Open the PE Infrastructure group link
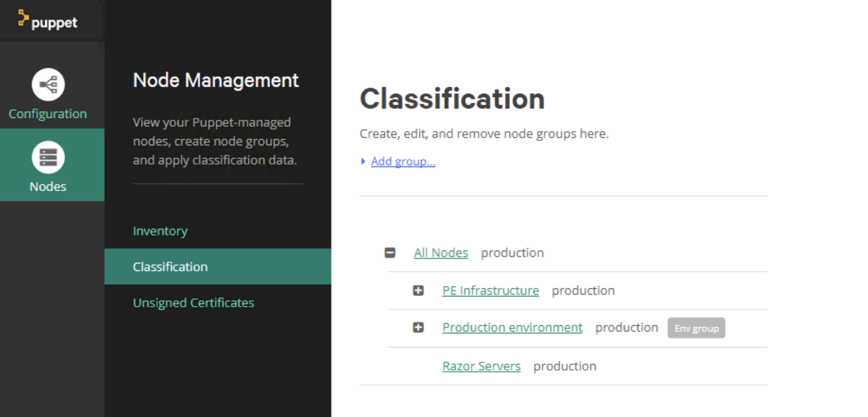Viewport: 868px width, 417px height. click(491, 290)
